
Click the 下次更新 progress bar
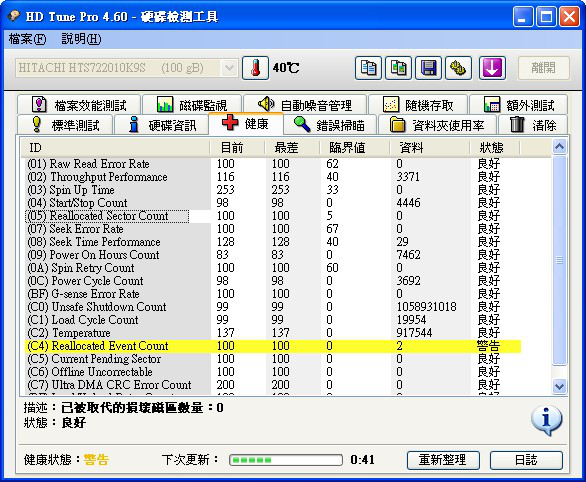(x=286, y=460)
